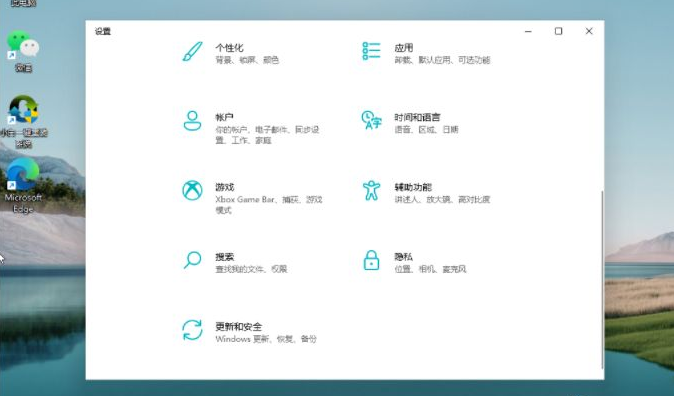Viewport: 674px width, 396px height.
Task: Click 讲述人、放大镜、高对比度 description text
Action: (442, 200)
